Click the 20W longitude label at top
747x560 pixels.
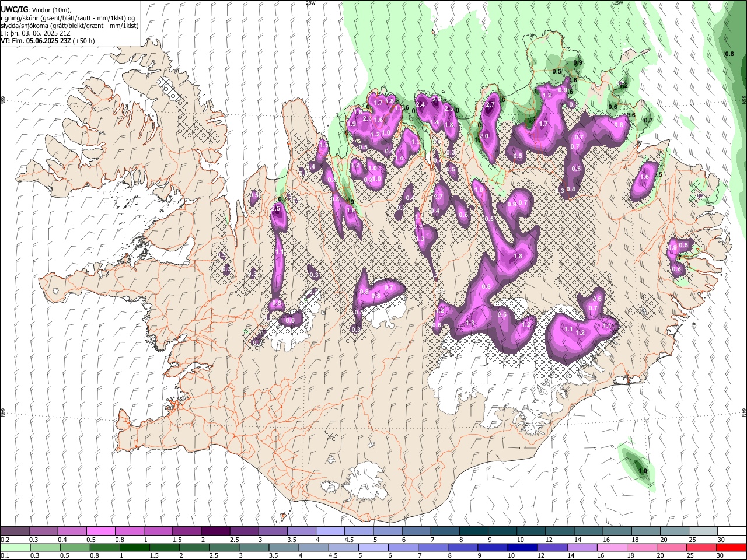point(311,3)
